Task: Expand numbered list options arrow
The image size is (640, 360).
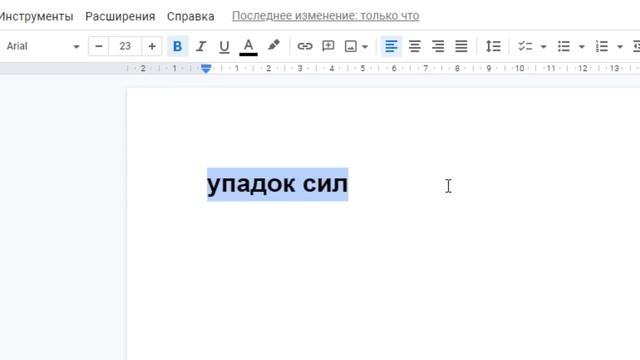Action: 620,47
